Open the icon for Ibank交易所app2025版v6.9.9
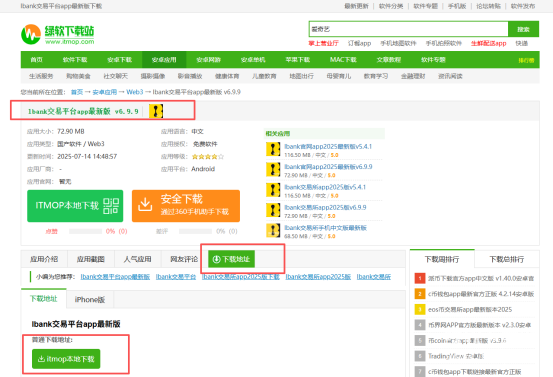Viewport: 553px width, 377px height. pos(273,210)
